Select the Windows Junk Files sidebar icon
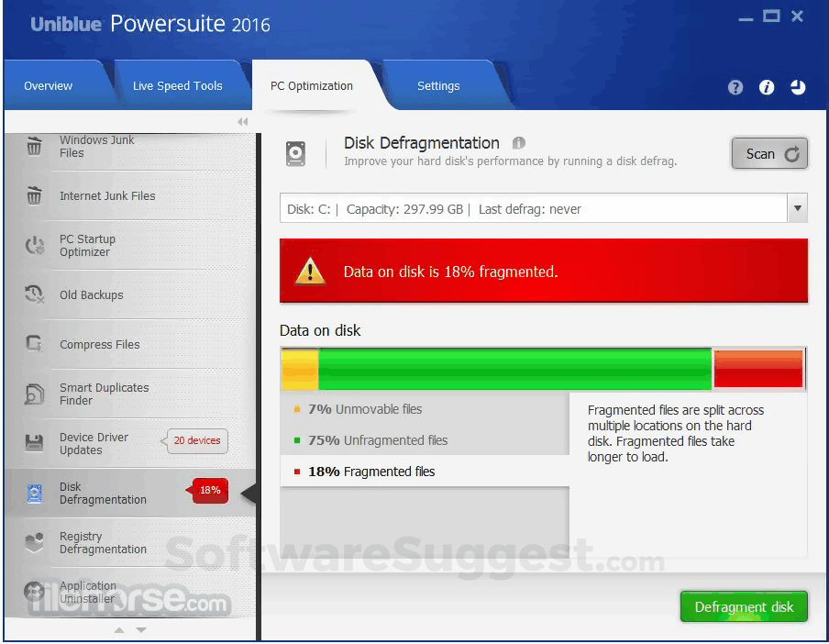This screenshot has height=644, width=829. point(34,147)
